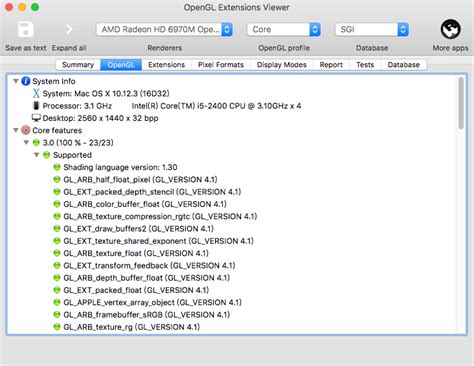
Task: Select GL_ARB_half_float_pixel row text
Action: (x=140, y=180)
